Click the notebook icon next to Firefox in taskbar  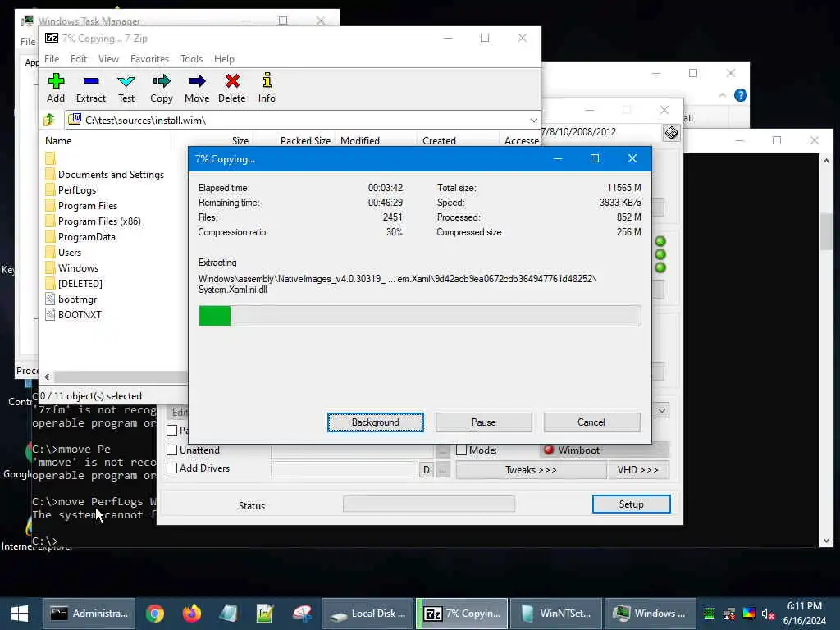228,614
